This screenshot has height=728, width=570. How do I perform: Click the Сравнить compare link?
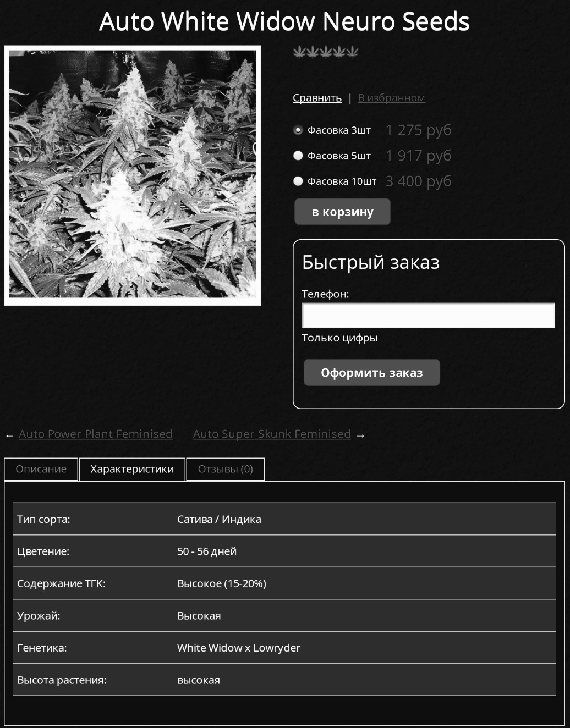317,98
